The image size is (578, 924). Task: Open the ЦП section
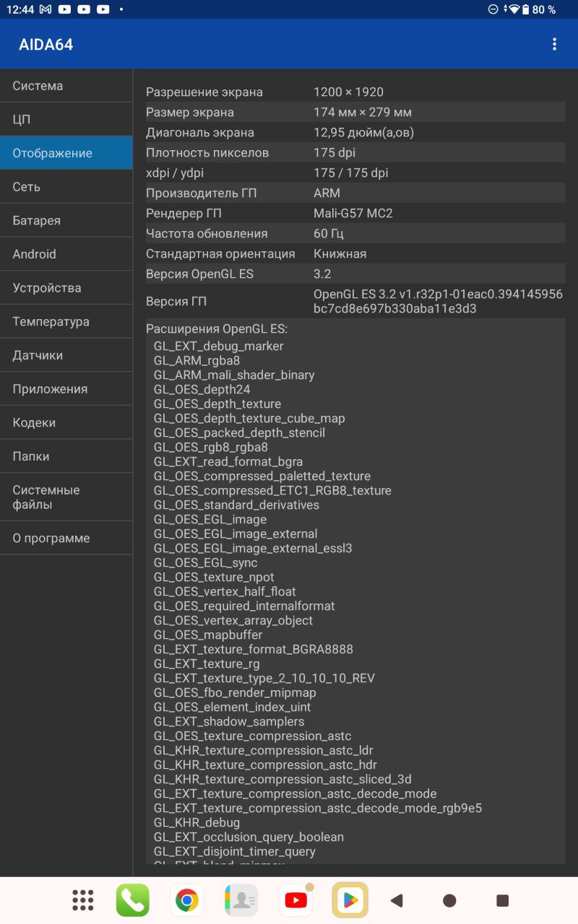66,120
